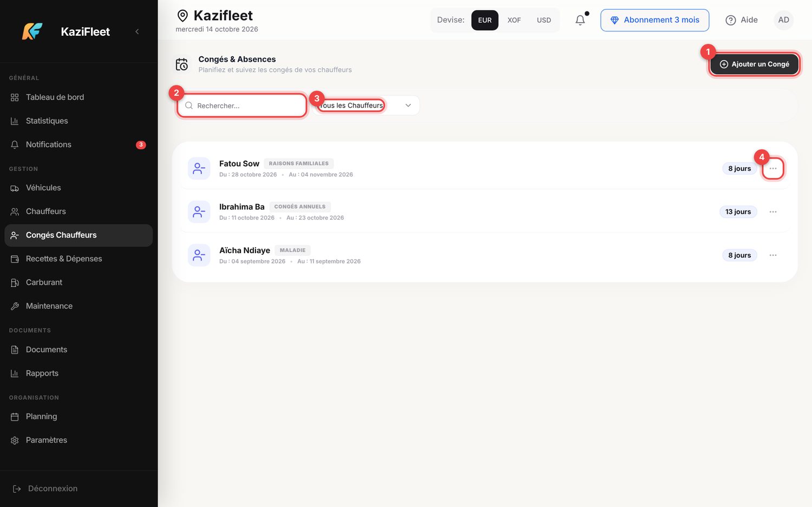Image resolution: width=812 pixels, height=507 pixels.
Task: Expand the Tous les Chauffeurs dropdown
Action: click(x=365, y=106)
